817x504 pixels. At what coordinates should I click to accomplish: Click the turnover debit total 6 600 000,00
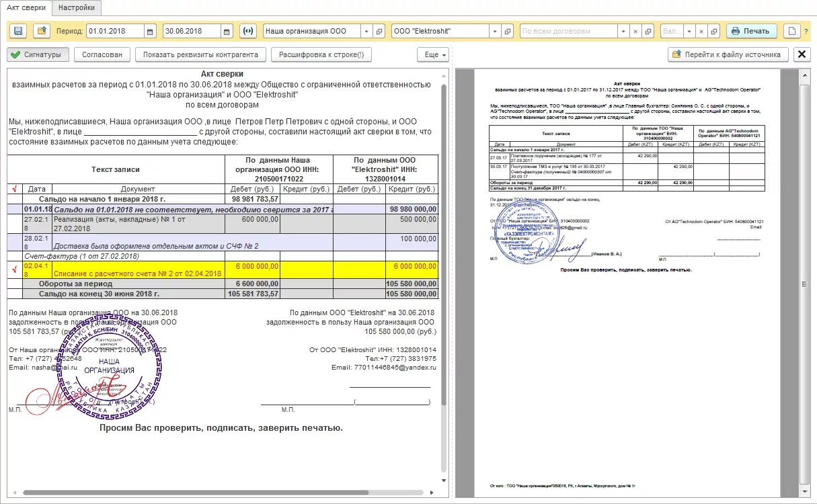point(252,284)
